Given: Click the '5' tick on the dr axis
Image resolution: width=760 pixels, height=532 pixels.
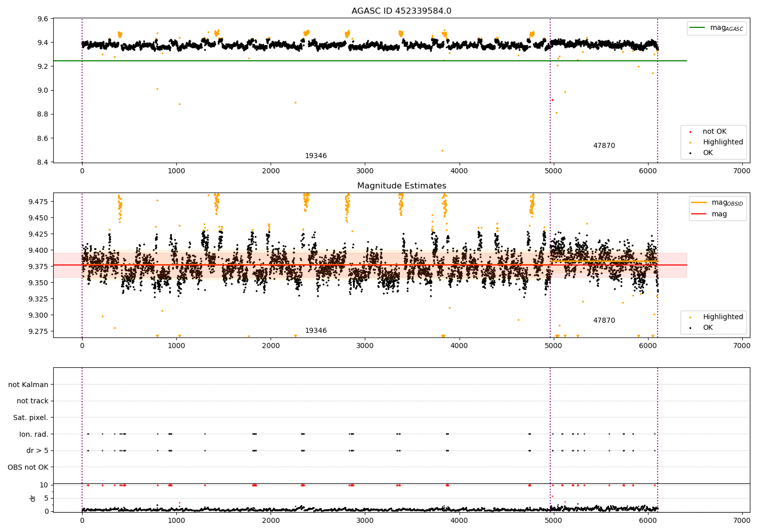Looking at the screenshot, I should point(47,498).
